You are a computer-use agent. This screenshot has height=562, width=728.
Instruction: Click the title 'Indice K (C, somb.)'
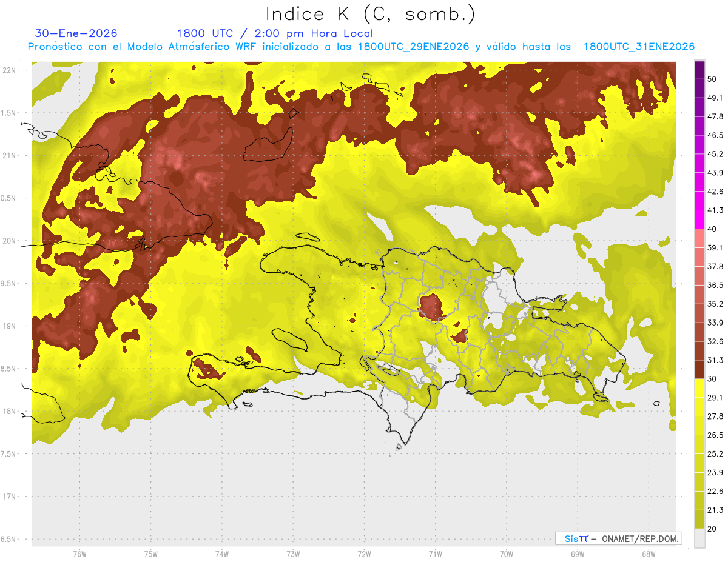click(x=371, y=15)
